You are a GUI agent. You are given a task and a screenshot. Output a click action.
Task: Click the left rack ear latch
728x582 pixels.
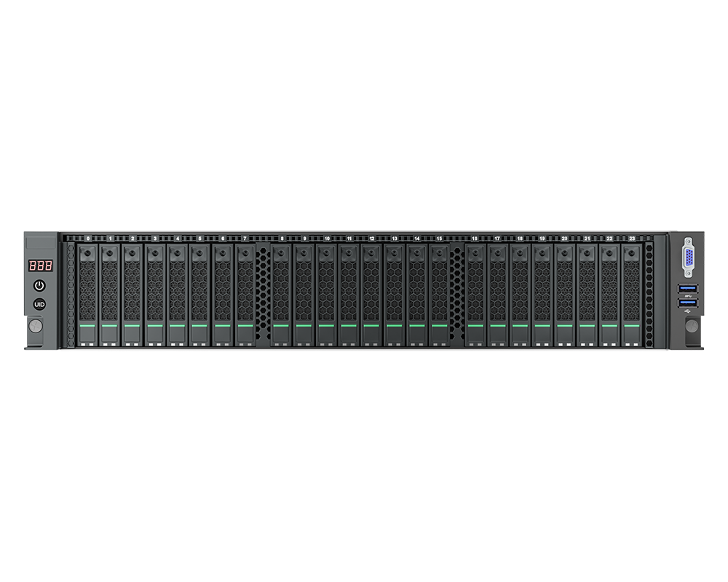coord(36,326)
